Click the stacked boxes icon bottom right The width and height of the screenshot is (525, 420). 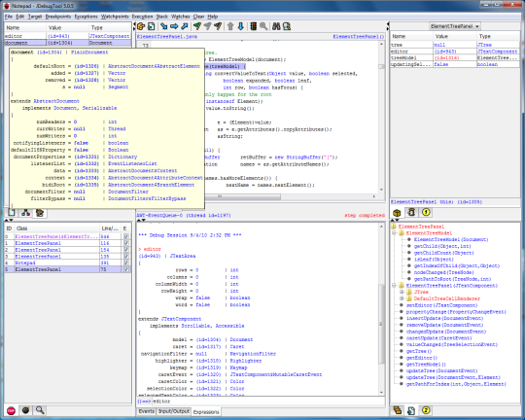[x=397, y=410]
